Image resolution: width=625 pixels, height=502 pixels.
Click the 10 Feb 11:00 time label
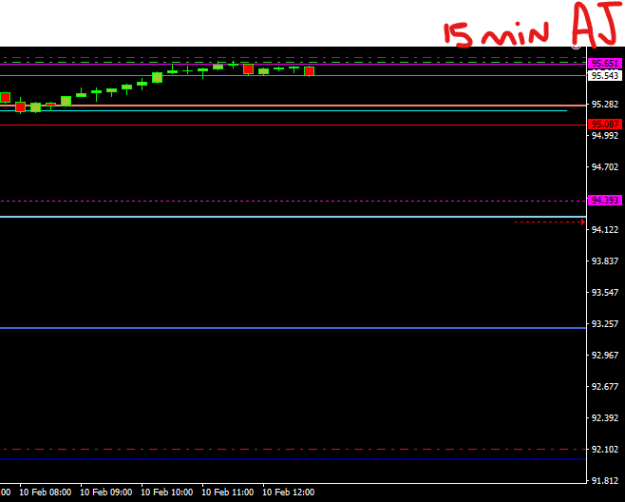228,492
